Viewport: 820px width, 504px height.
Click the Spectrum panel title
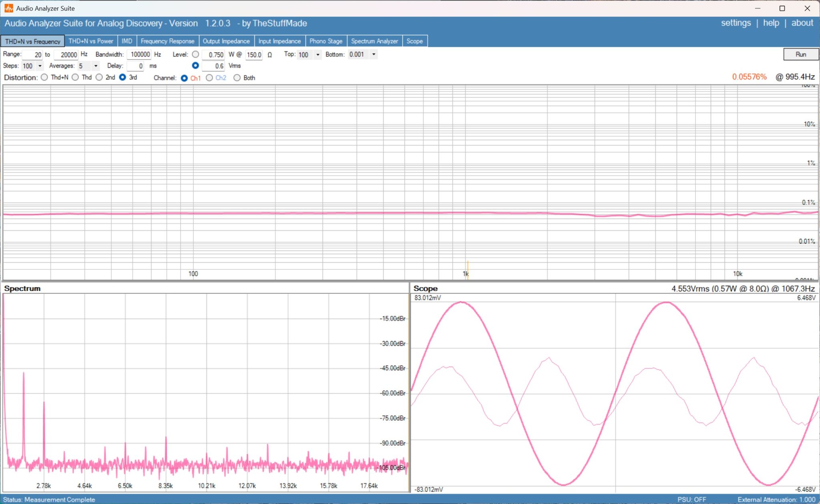22,288
